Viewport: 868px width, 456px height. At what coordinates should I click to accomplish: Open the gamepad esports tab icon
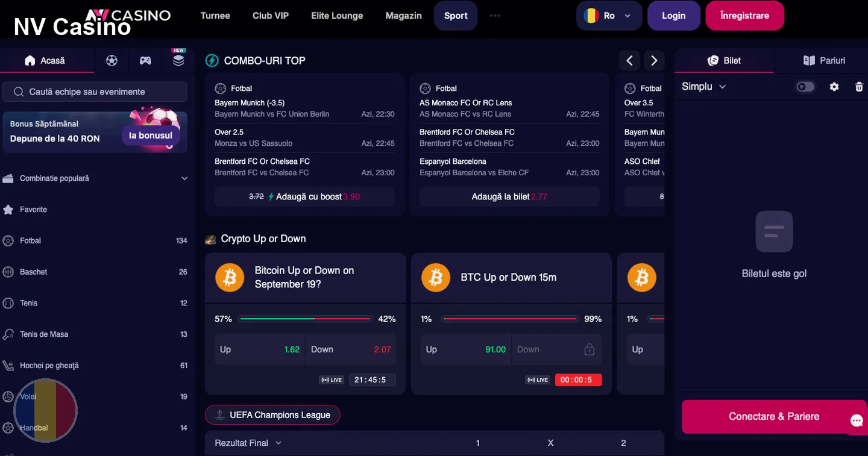click(145, 60)
